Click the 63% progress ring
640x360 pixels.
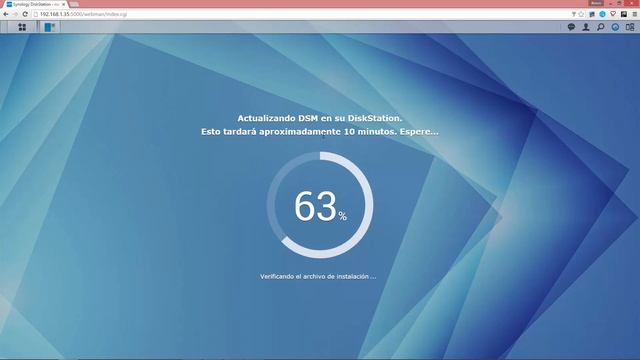[320, 205]
